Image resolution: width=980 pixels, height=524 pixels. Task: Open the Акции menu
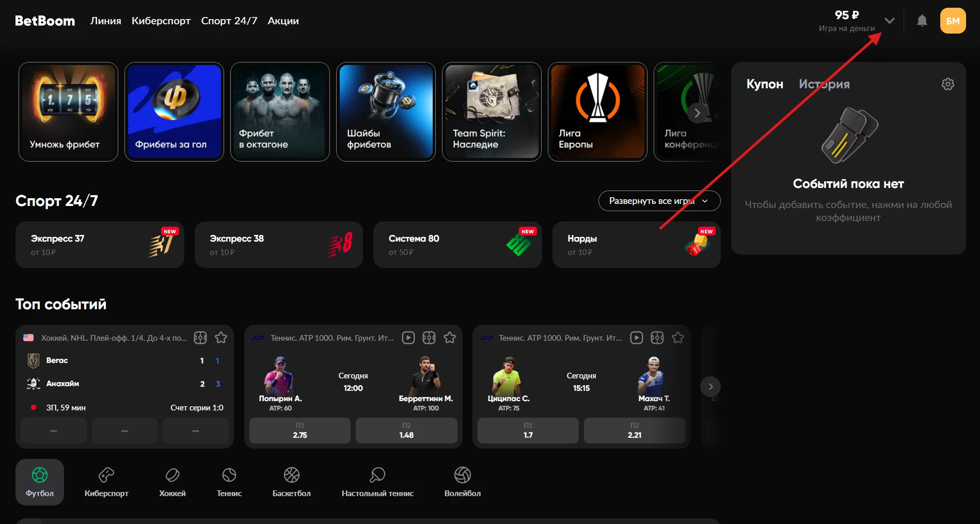pyautogui.click(x=283, y=21)
